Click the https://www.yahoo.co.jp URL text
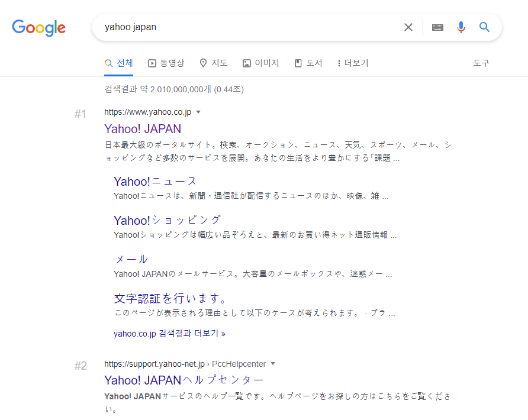This screenshot has width=528, height=420. pyautogui.click(x=148, y=112)
